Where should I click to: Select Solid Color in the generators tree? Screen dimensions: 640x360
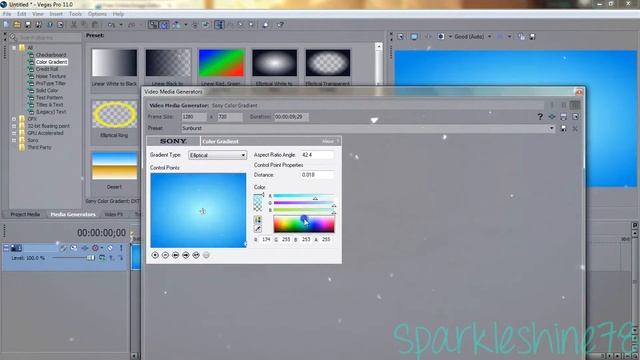(x=47, y=91)
